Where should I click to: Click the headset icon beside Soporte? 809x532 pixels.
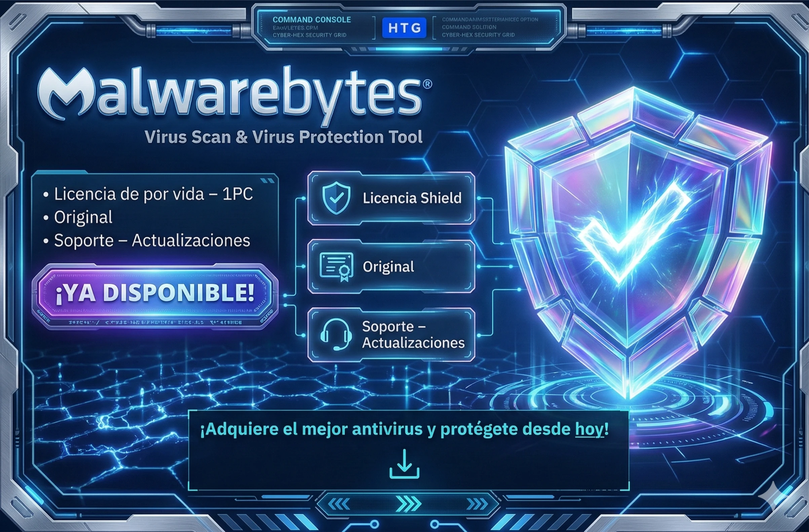tap(335, 334)
